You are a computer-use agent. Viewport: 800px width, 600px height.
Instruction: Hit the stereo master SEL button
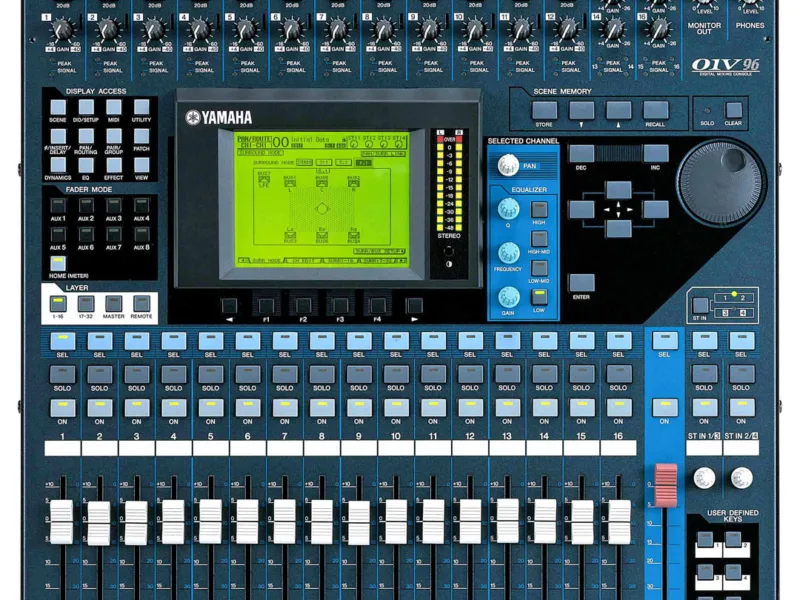click(664, 341)
